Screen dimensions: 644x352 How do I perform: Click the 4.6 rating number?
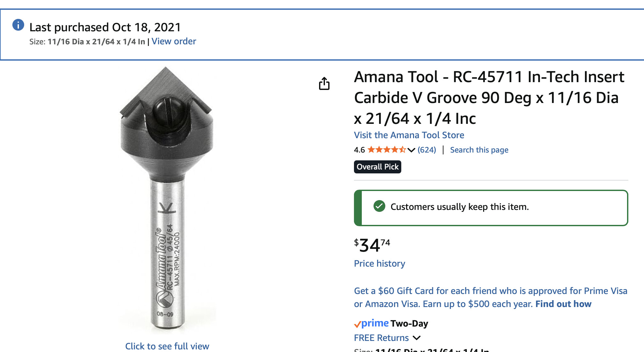(x=359, y=150)
